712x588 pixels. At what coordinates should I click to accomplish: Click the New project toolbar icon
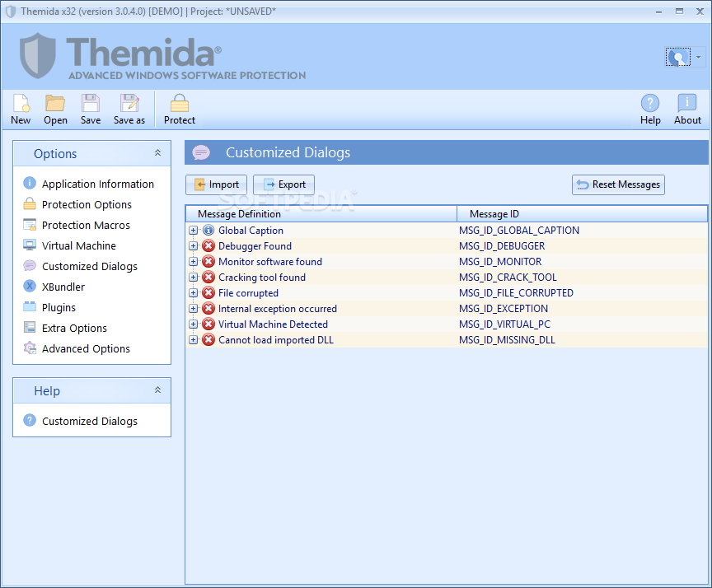(x=21, y=103)
